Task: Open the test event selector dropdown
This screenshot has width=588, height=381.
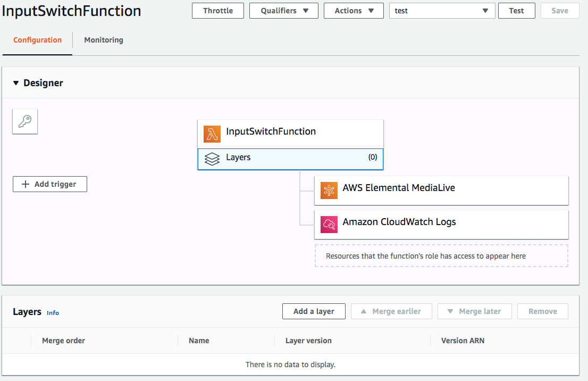Action: pyautogui.click(x=442, y=11)
